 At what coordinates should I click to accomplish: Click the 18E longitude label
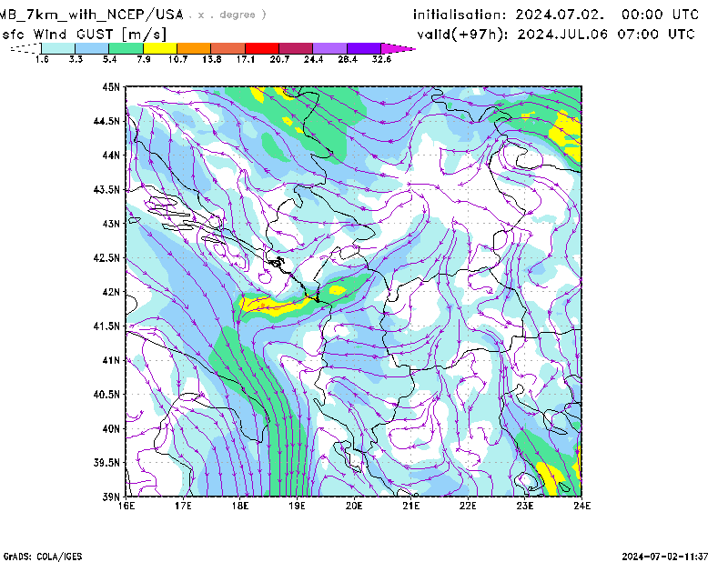240,506
